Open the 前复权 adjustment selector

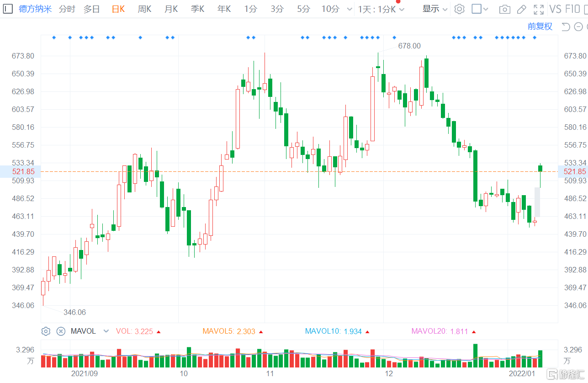(540, 27)
